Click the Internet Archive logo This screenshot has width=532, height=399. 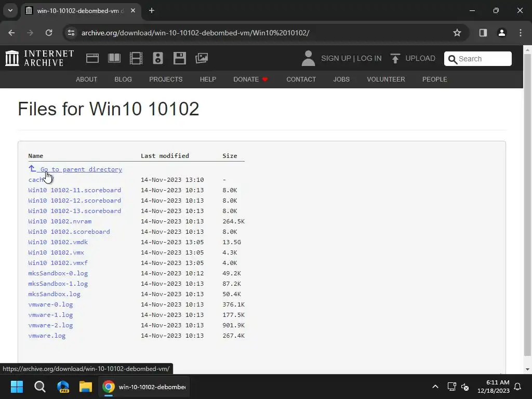(39, 58)
